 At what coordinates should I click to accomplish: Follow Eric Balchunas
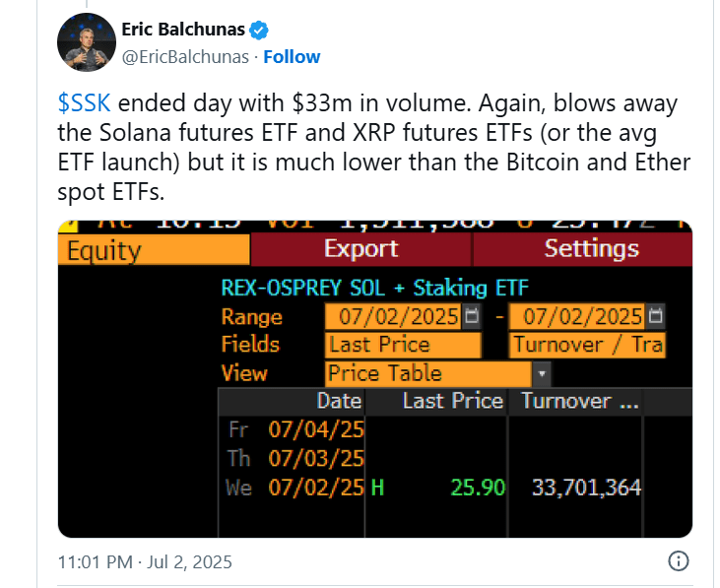[292, 56]
